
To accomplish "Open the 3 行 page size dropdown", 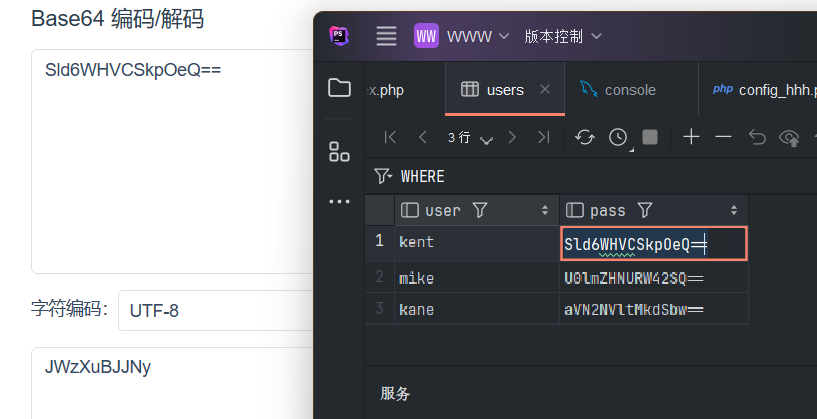I will click(x=470, y=138).
